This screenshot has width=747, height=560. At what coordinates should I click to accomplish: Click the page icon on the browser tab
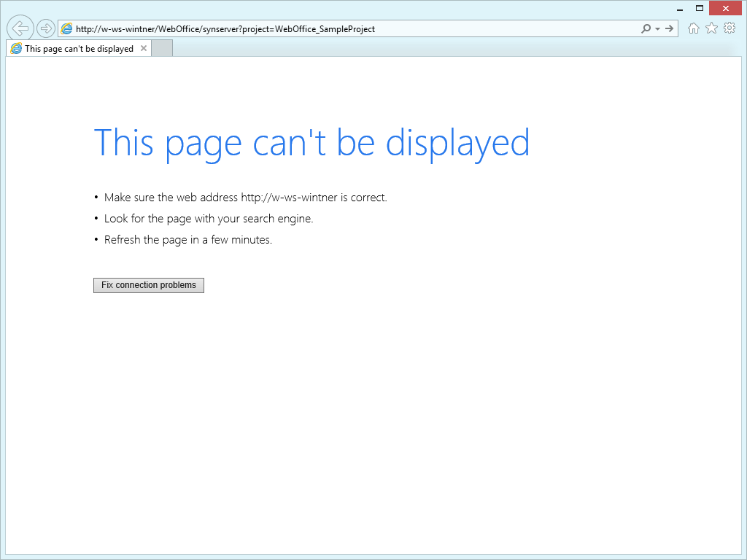click(x=15, y=48)
